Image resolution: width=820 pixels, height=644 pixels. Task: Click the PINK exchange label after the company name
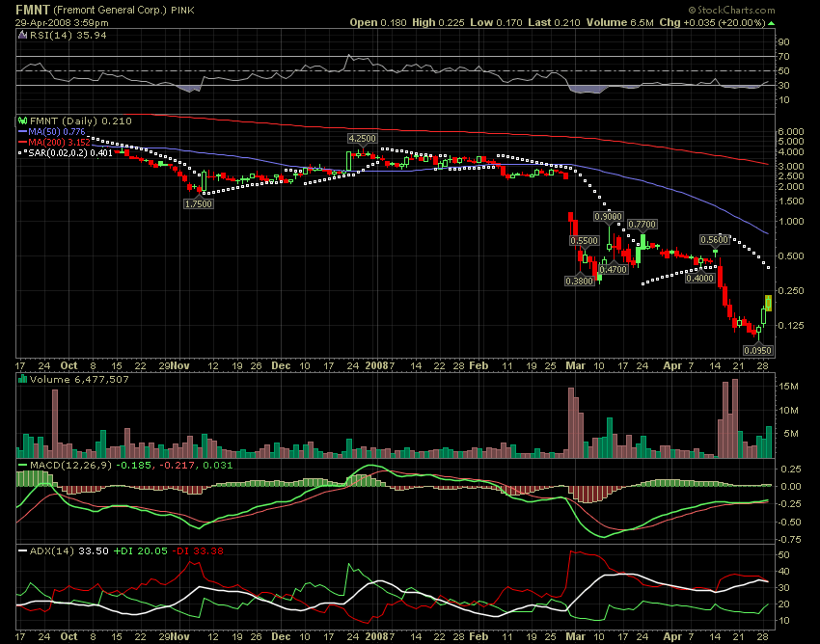(181, 10)
